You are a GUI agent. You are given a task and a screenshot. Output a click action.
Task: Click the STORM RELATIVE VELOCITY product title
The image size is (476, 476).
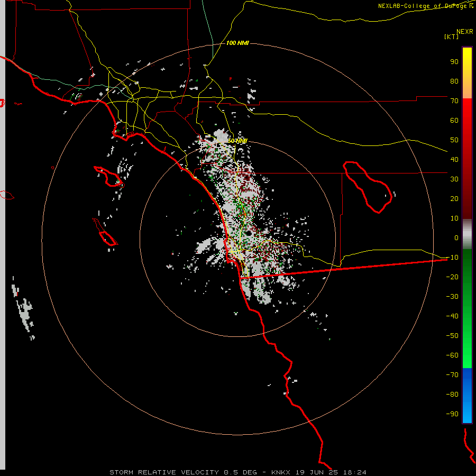click(x=164, y=472)
